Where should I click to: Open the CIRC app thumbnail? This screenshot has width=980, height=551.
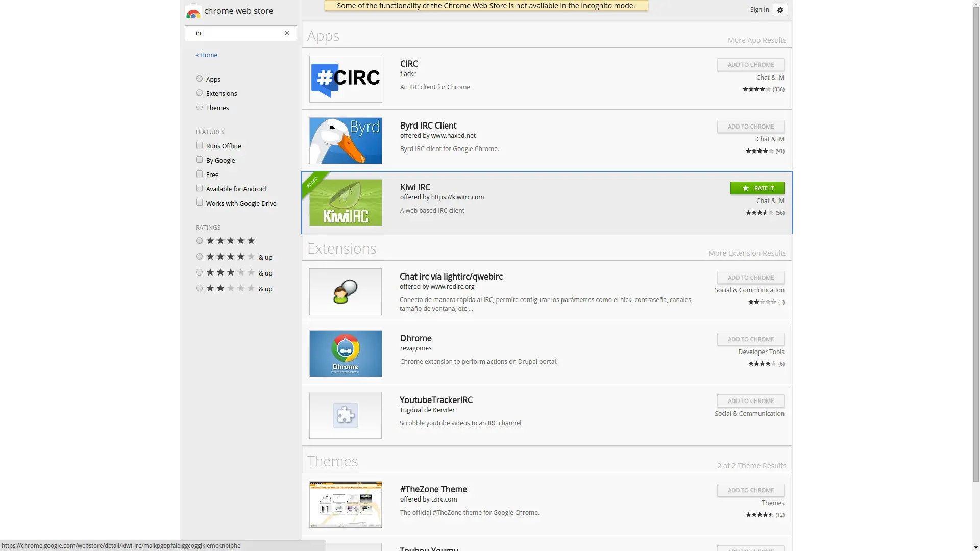tap(346, 79)
